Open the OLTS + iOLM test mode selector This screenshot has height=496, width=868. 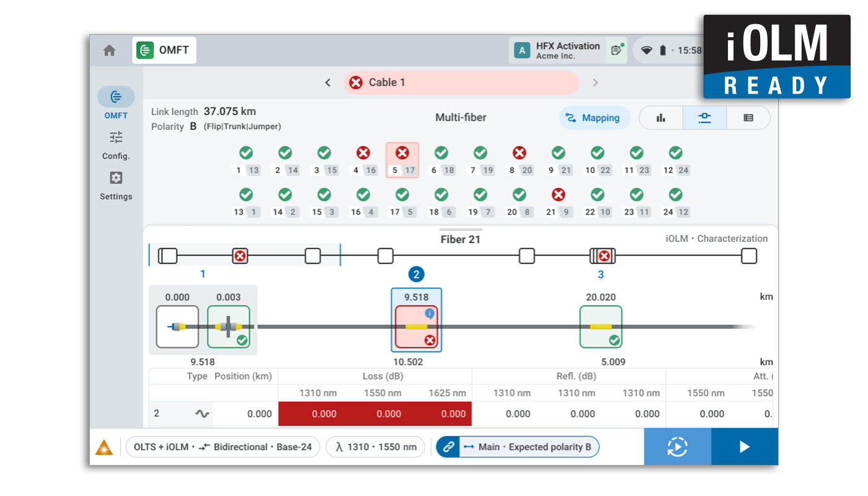[x=223, y=447]
